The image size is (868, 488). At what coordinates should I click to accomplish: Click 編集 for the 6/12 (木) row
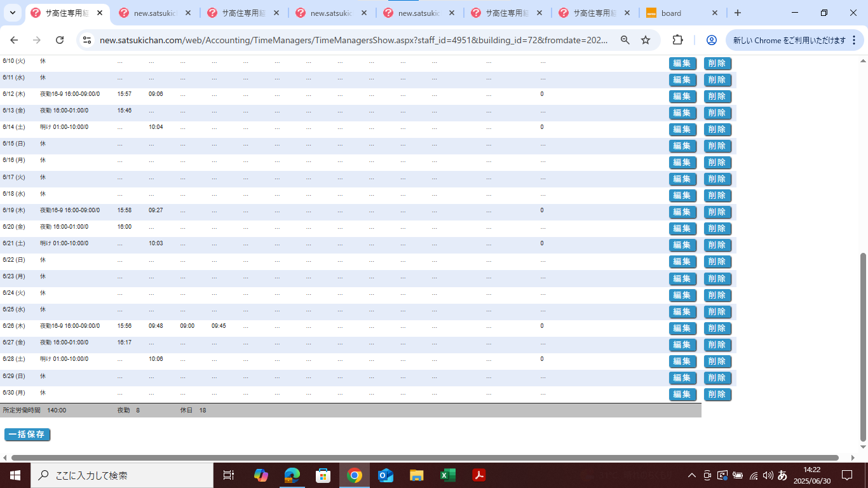(x=682, y=97)
